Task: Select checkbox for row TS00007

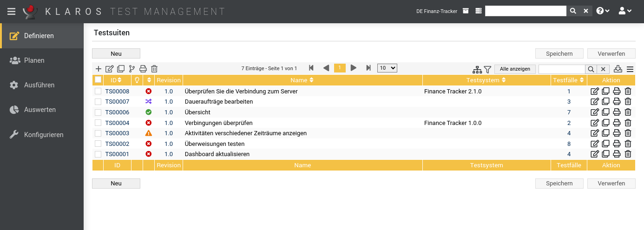Action: pos(98,102)
